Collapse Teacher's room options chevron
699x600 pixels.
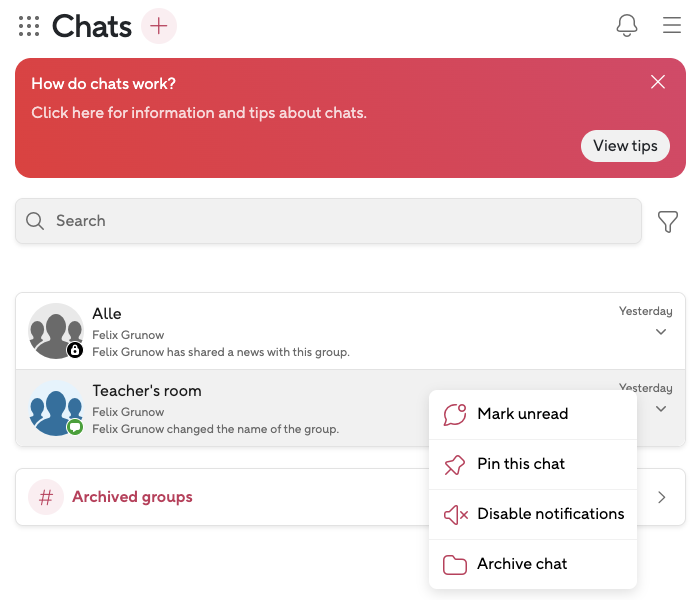[x=660, y=409]
